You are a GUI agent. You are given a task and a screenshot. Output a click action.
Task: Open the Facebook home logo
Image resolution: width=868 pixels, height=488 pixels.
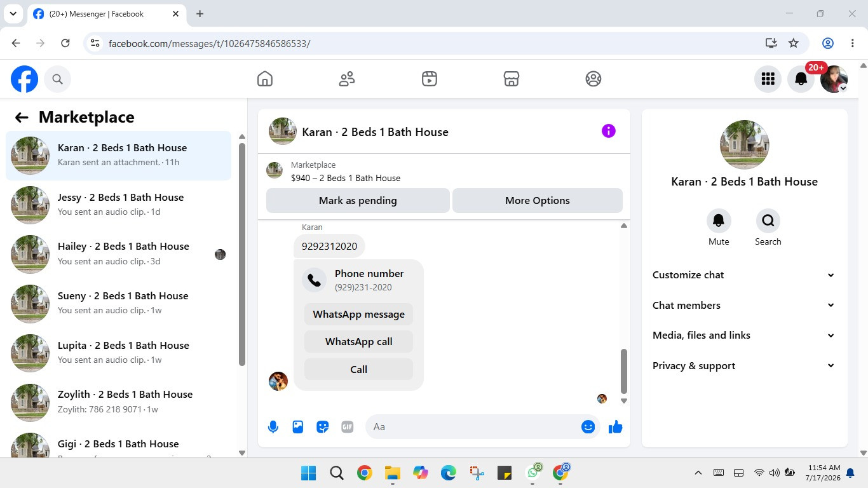click(x=24, y=79)
